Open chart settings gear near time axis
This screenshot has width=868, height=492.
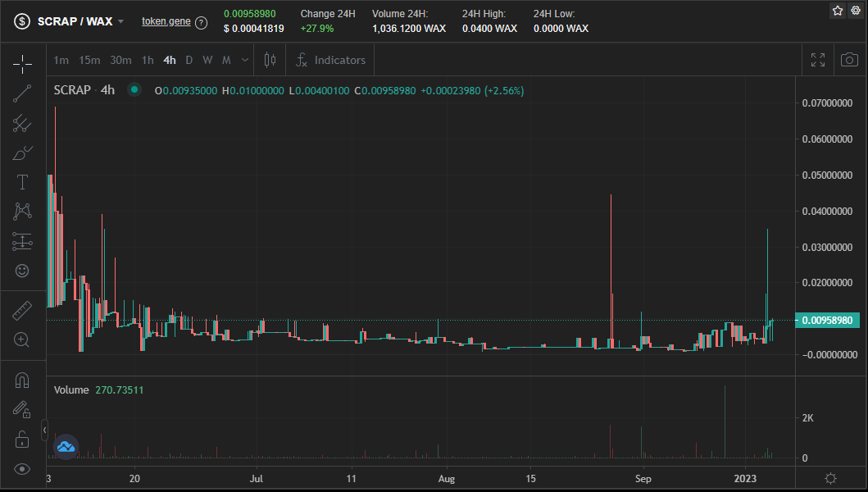(830, 478)
